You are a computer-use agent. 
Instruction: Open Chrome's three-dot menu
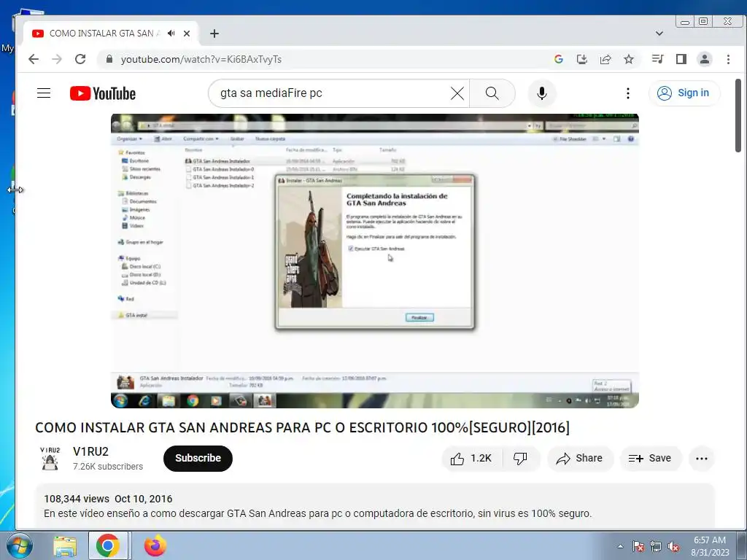click(728, 59)
